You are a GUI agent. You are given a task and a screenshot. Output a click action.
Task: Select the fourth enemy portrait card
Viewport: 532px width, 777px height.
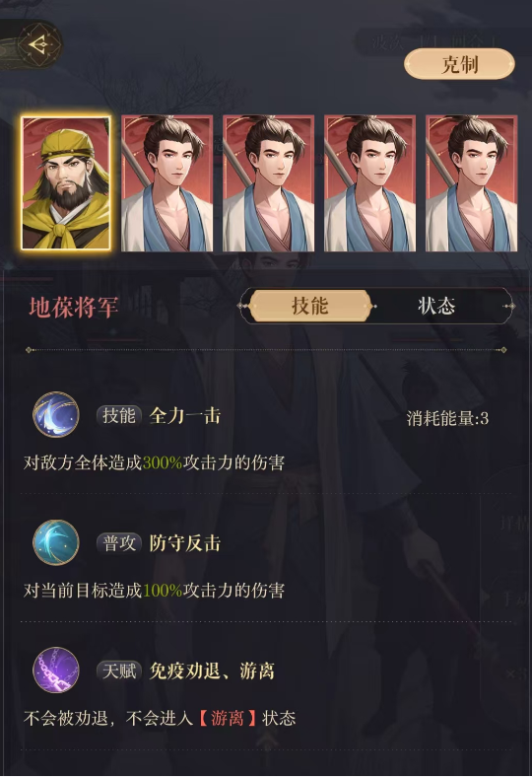370,182
